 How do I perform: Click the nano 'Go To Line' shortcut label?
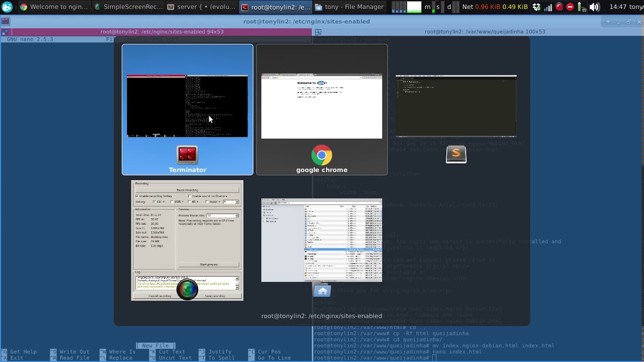tap(274, 358)
